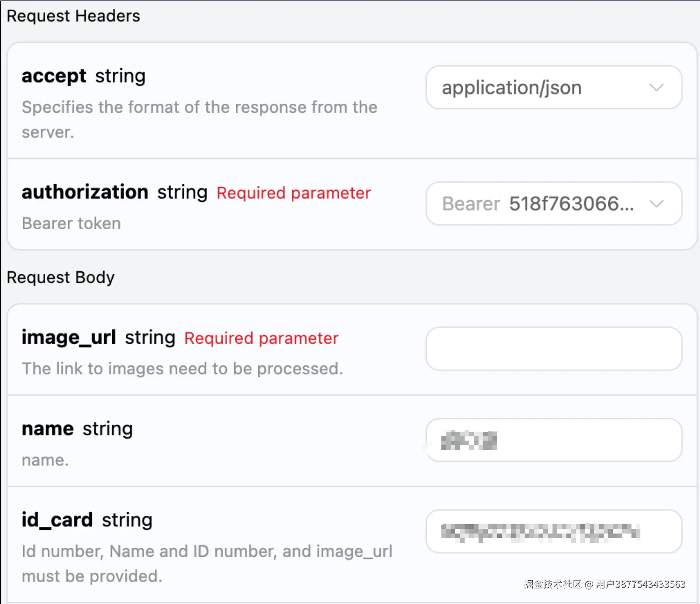Click the chevron arrow beside application/json
700x604 pixels.
656,88
